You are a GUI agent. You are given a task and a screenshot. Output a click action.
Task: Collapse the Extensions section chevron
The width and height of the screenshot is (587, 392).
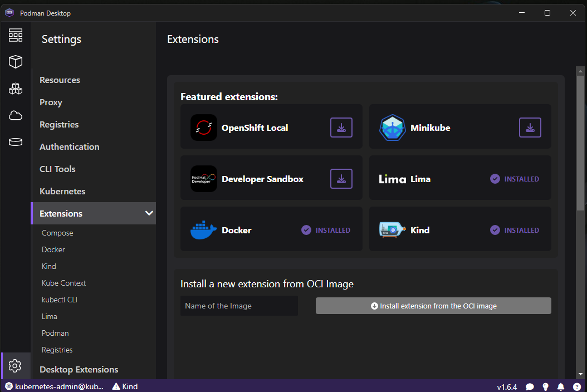tap(149, 213)
